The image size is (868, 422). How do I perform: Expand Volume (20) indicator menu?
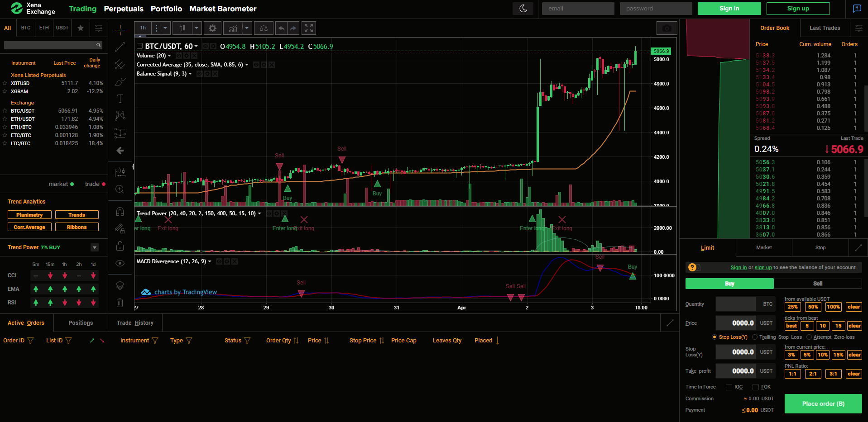[x=169, y=56]
